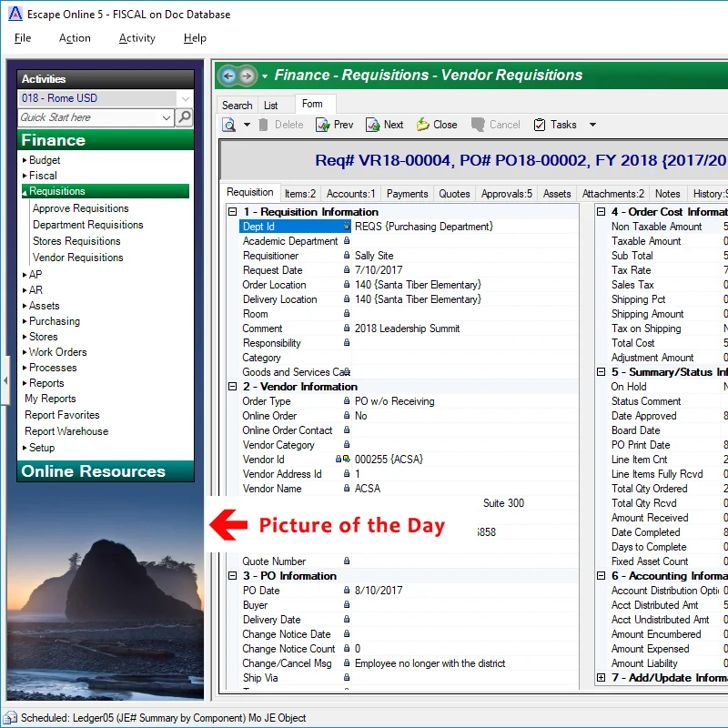The width and height of the screenshot is (728, 728).
Task: Click the Picture of the Day image
Action: tap(106, 590)
